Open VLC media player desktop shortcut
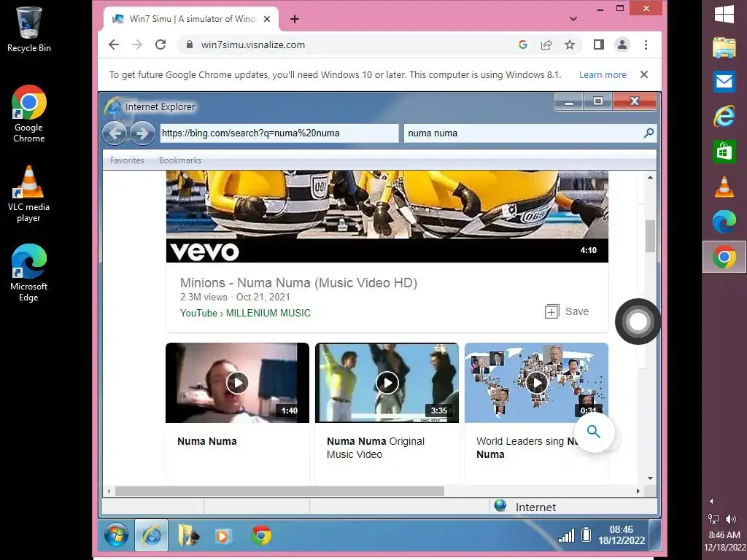This screenshot has width=747, height=560. [28, 193]
